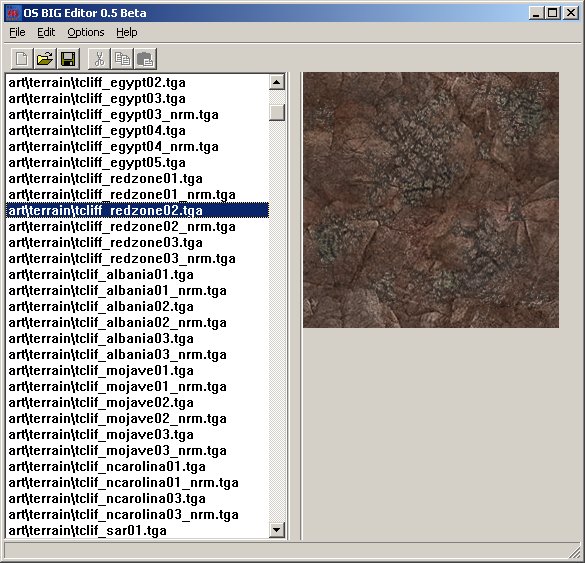585x563 pixels.
Task: Minimize the OS BIG Editor window
Action: 536,13
